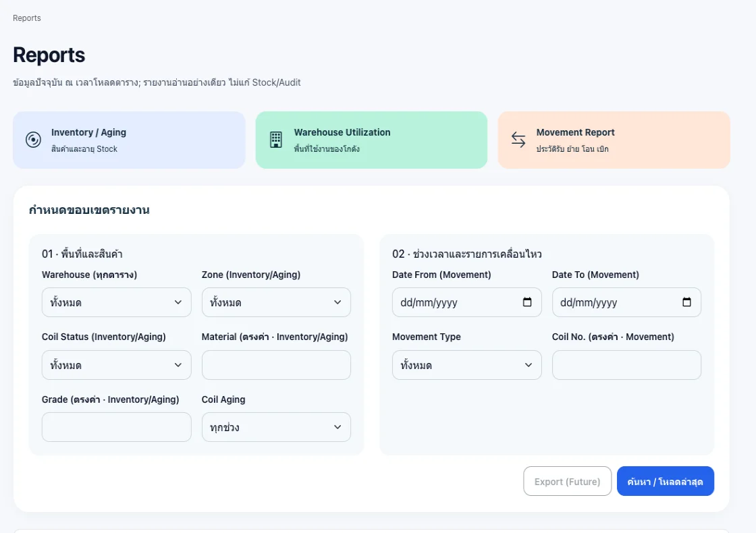Click the '01 · พื้นที่และสินค้า' section title

[82, 254]
